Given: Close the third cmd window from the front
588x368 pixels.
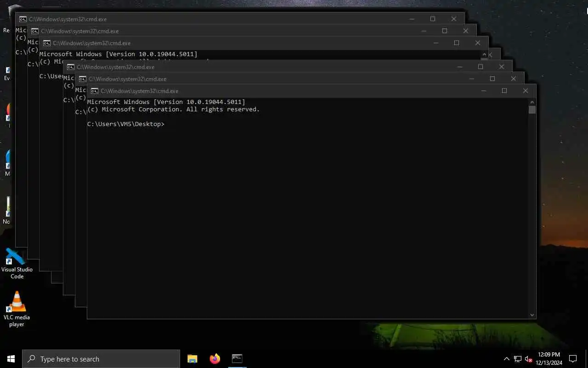Looking at the screenshot, I should point(502,67).
